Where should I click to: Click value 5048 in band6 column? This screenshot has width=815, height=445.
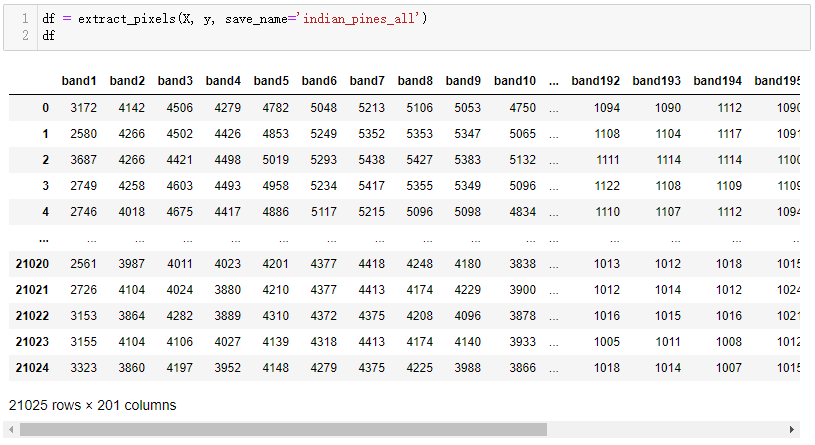click(324, 108)
